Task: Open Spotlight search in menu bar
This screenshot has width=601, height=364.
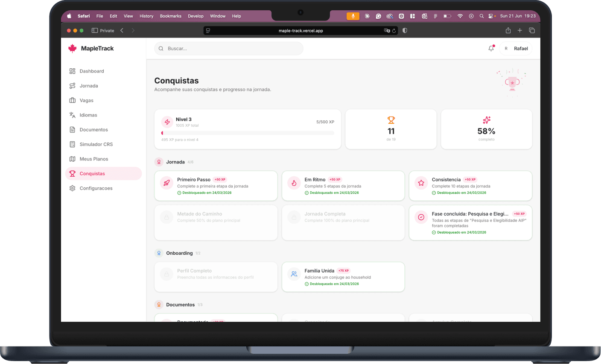Action: pos(481,16)
